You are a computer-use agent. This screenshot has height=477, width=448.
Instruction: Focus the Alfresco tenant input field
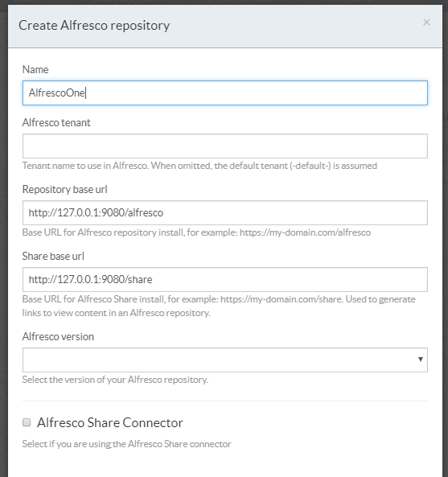225,146
